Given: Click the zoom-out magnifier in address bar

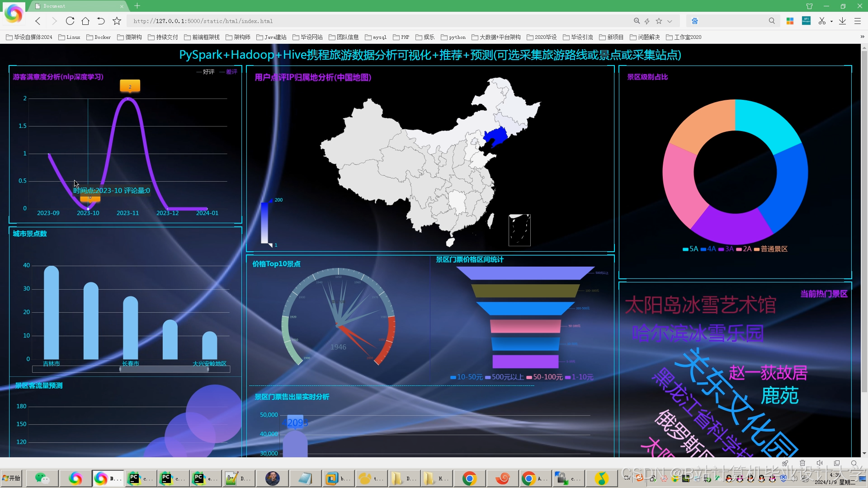Looking at the screenshot, I should click(637, 21).
